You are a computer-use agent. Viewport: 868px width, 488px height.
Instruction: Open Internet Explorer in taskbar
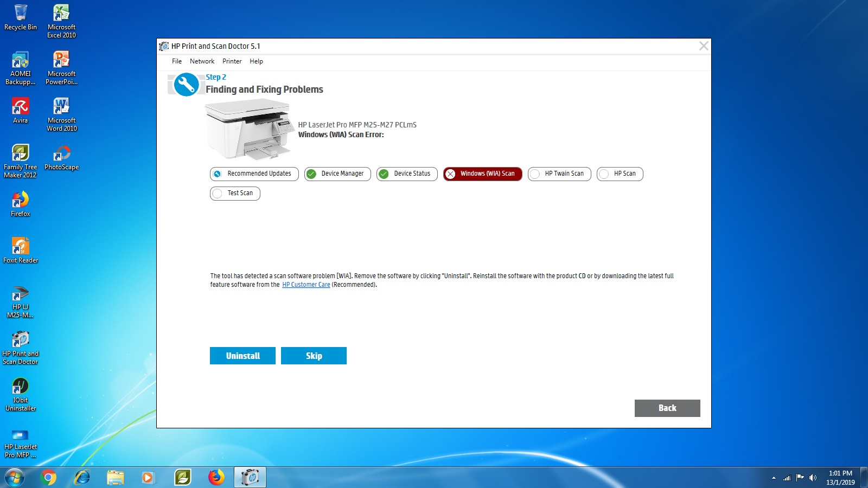pos(82,477)
